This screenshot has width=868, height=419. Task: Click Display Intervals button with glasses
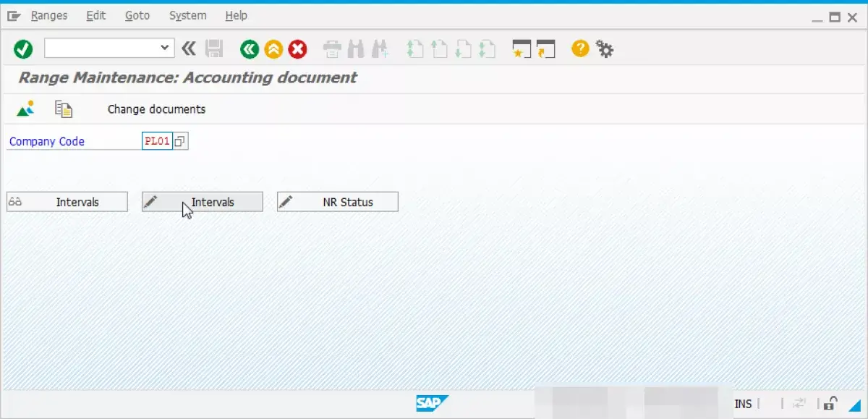coord(67,202)
